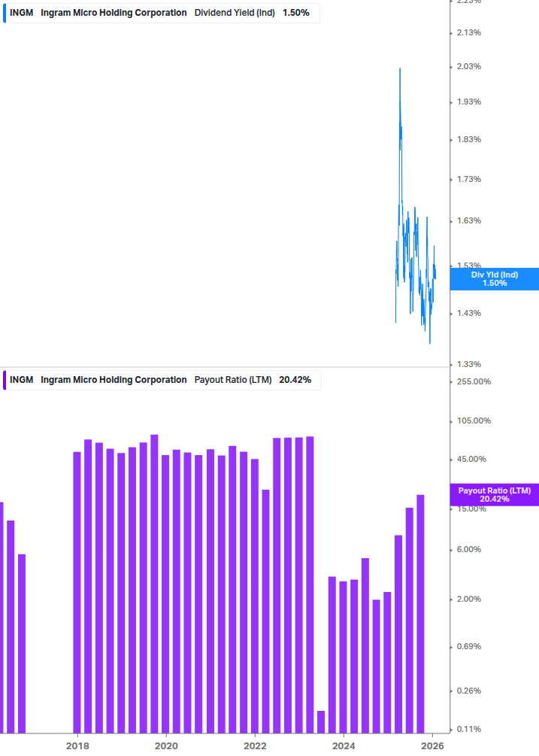
Task: Click the 255.00% label on payout axis
Action: pos(474,381)
